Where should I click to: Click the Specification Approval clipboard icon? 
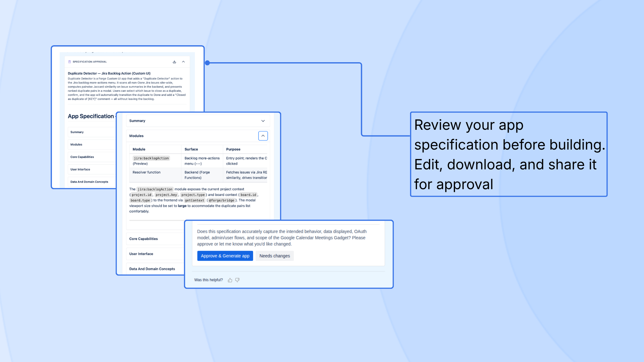point(69,62)
